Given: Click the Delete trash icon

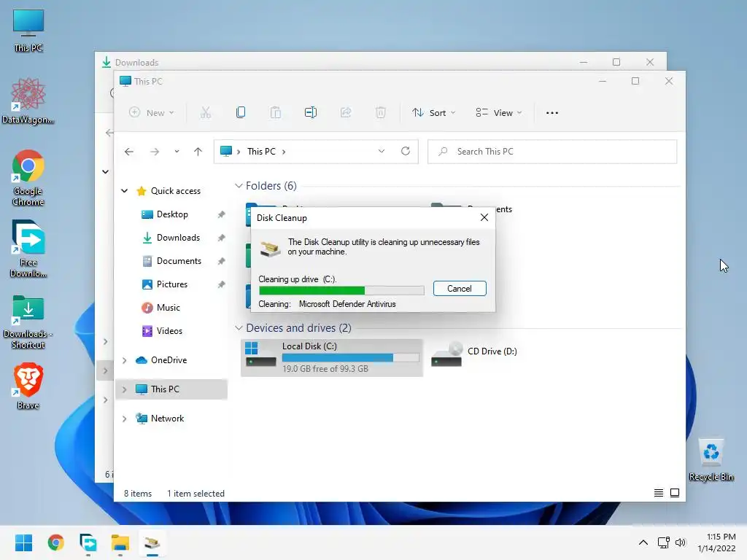Looking at the screenshot, I should point(380,113).
